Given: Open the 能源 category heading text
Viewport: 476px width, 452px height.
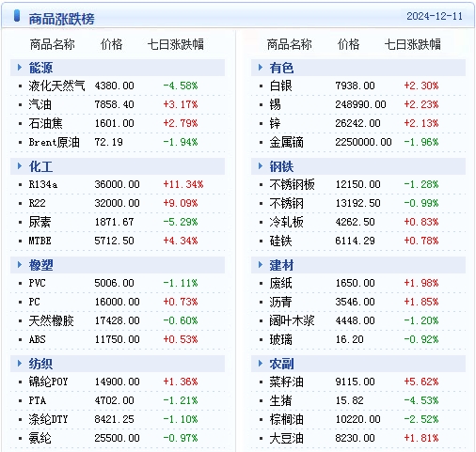Looking at the screenshot, I should 40,68.
